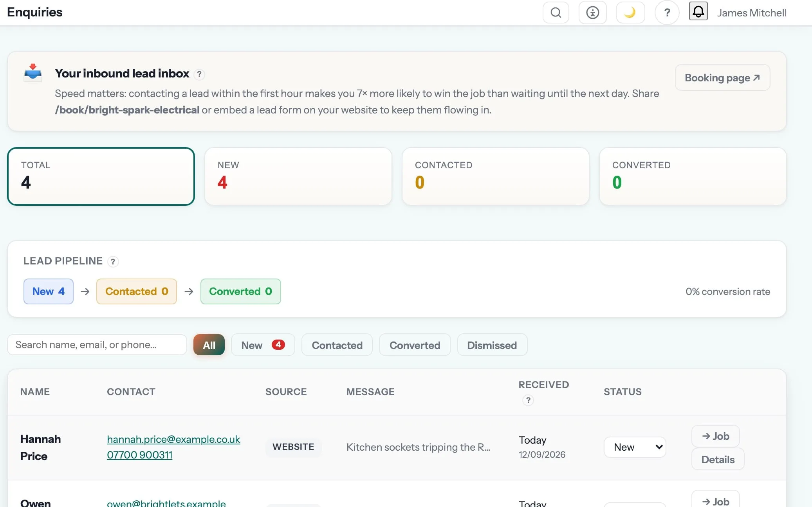Open notifications bell icon
The image size is (812, 507).
[698, 11]
